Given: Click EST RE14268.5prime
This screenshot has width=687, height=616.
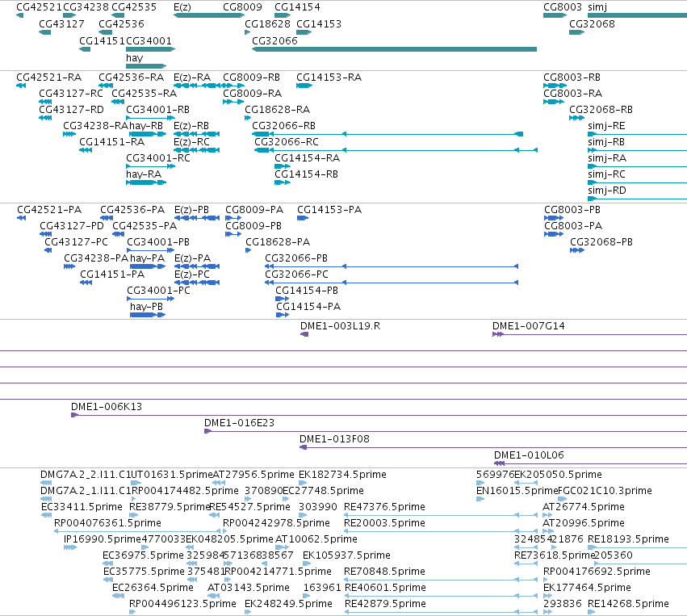Looking at the screenshot, I should point(592,612).
